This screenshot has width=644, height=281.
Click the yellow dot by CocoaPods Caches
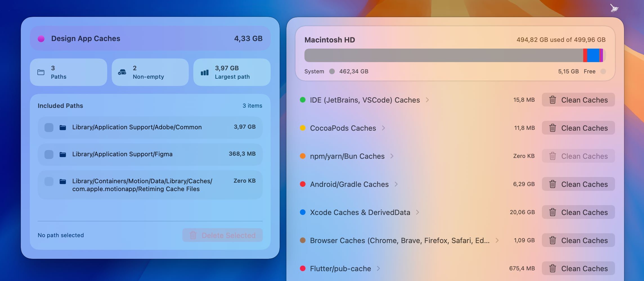(x=303, y=128)
